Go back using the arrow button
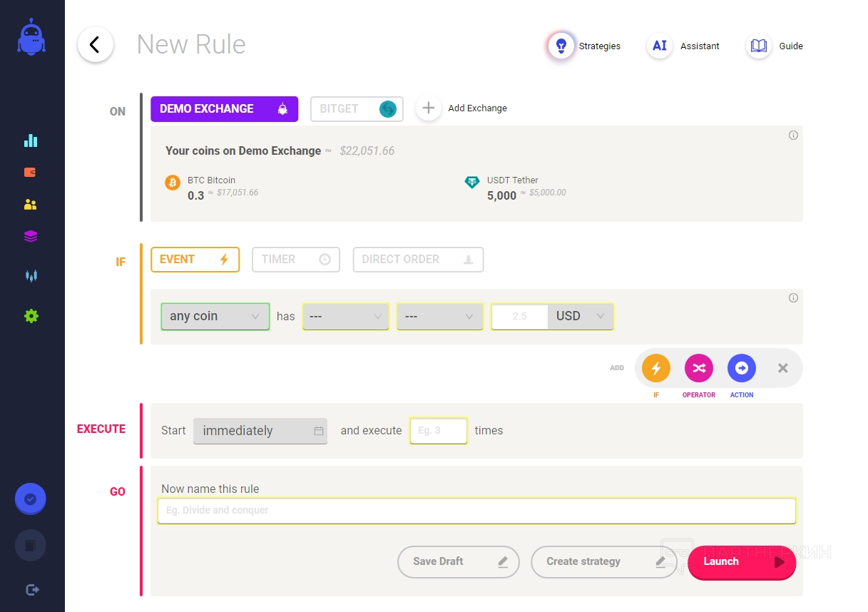 (x=95, y=45)
